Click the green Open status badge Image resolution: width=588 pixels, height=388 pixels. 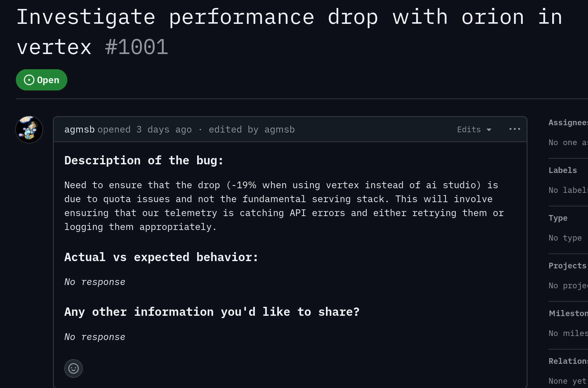point(41,80)
